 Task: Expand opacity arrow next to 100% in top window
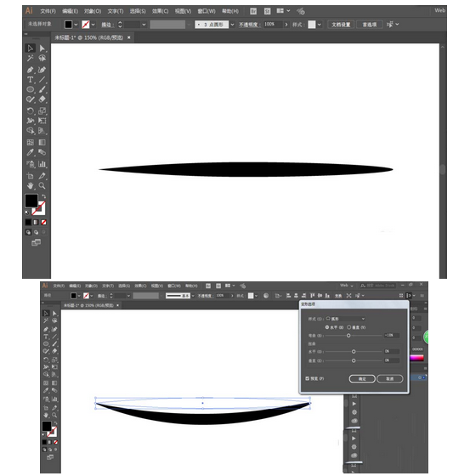286,25
